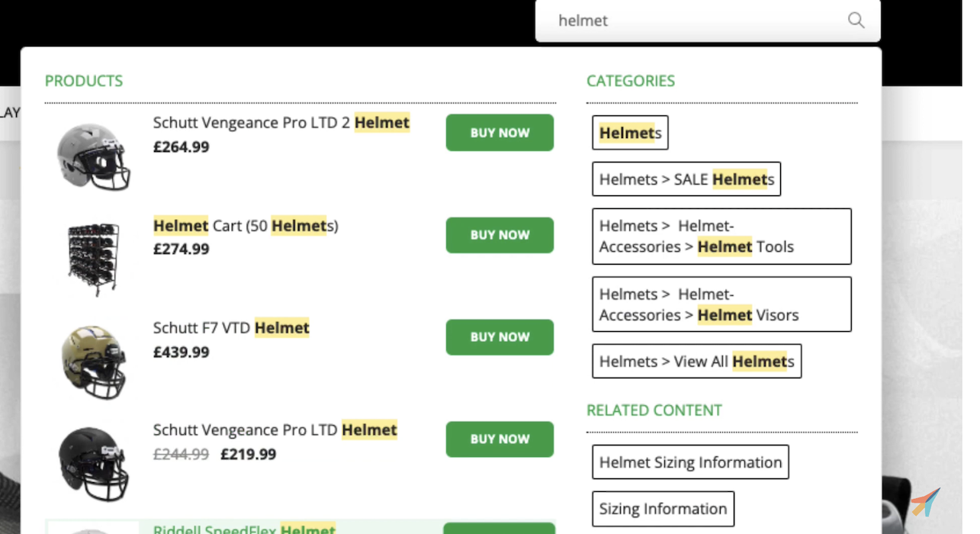Image resolution: width=980 pixels, height=534 pixels.
Task: Open the Schutt F7 VTD Helmet product
Action: (231, 328)
